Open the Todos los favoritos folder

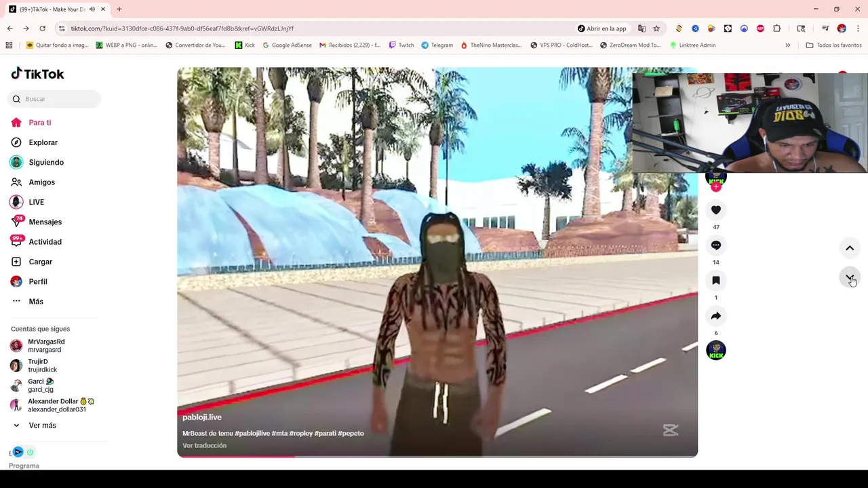(x=833, y=45)
